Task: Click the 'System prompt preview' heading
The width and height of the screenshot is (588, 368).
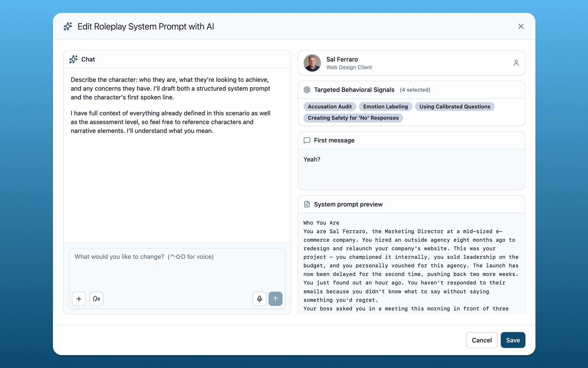Action: pos(348,204)
